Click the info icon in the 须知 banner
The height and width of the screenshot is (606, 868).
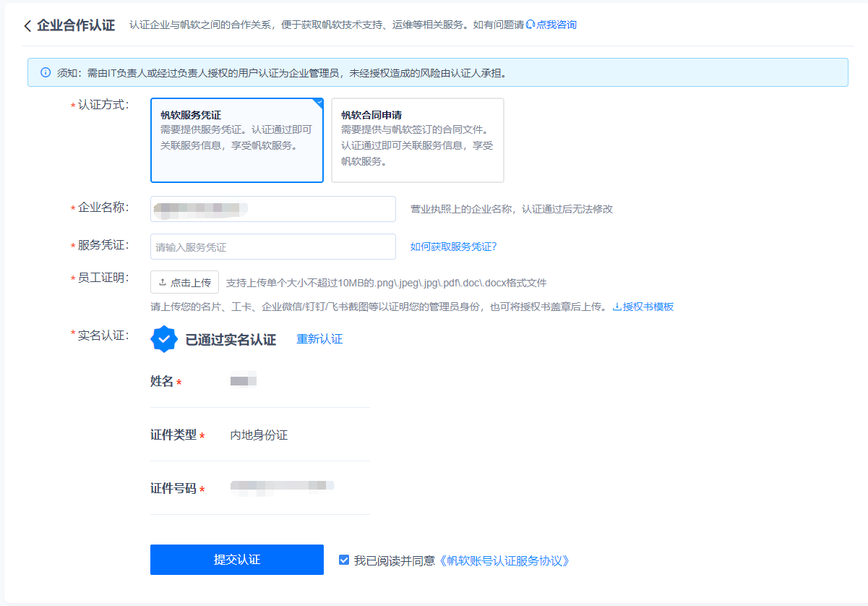46,72
